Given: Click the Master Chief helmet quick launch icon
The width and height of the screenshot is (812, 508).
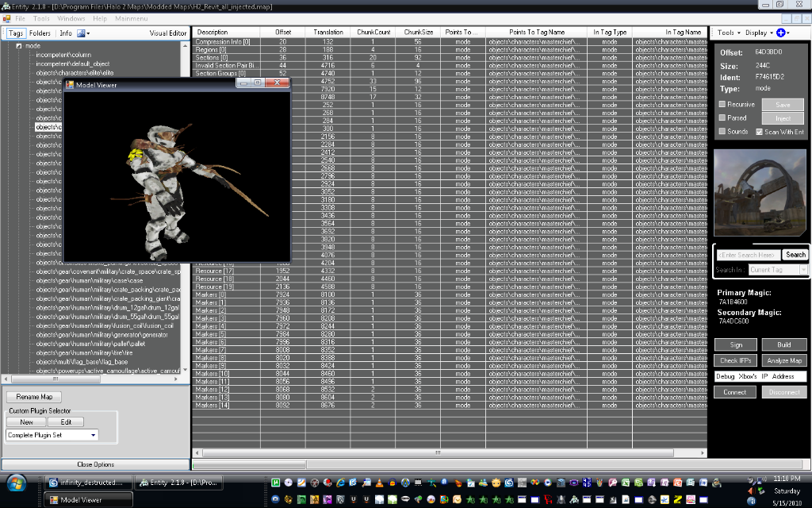Looking at the screenshot, I should tap(717, 483).
